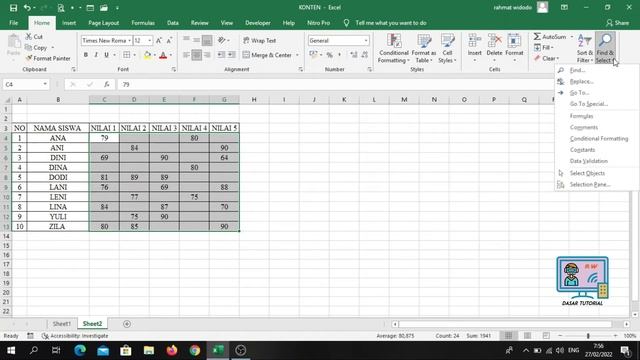Click the Increase Decimal icon
The width and height of the screenshot is (640, 360).
(353, 55)
